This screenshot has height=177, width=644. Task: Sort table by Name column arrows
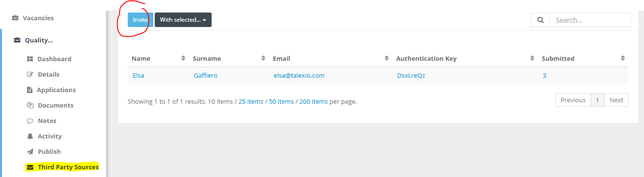(183, 58)
